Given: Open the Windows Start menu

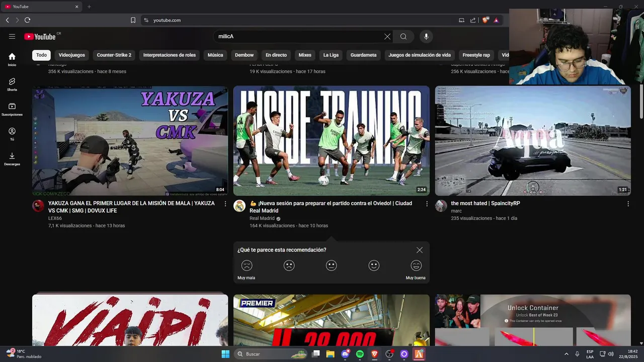Looking at the screenshot, I should (225, 354).
